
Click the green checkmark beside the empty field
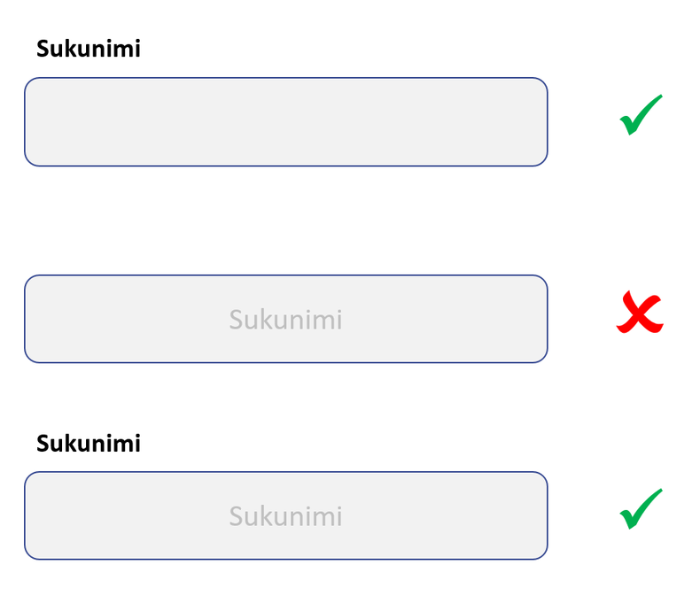tap(641, 116)
